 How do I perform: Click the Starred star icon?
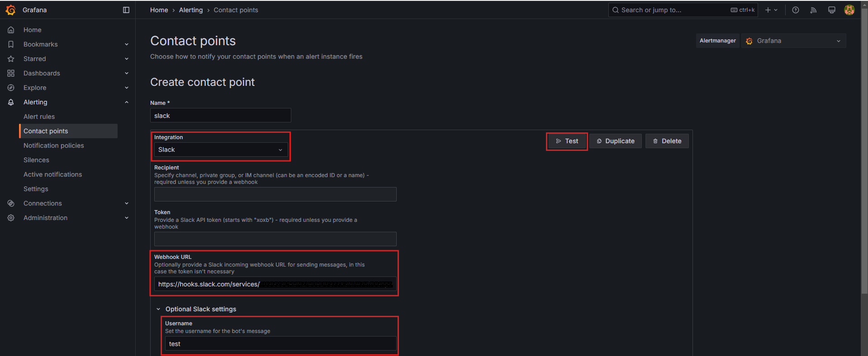click(11, 59)
